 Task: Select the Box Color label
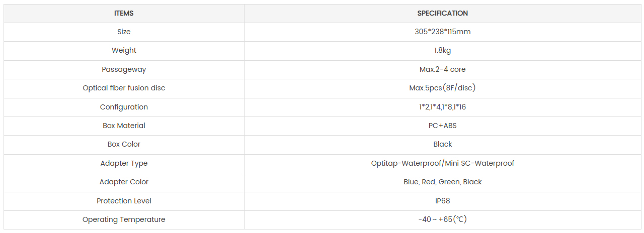pos(124,144)
